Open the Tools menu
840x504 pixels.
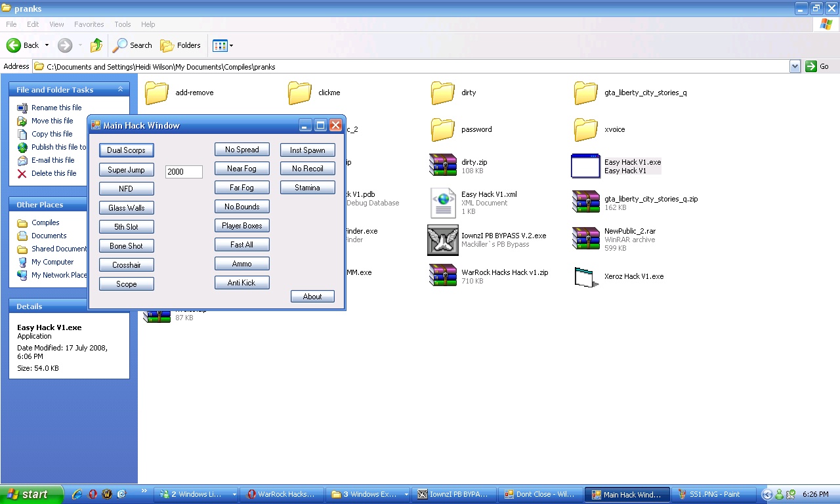point(123,24)
